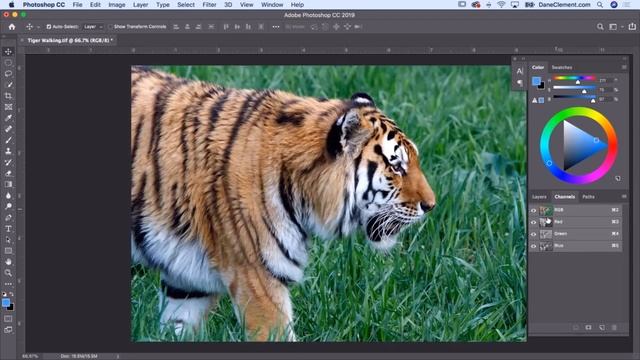Click the Home icon in options bar
Image resolution: width=640 pixels, height=360 pixels.
12,27
